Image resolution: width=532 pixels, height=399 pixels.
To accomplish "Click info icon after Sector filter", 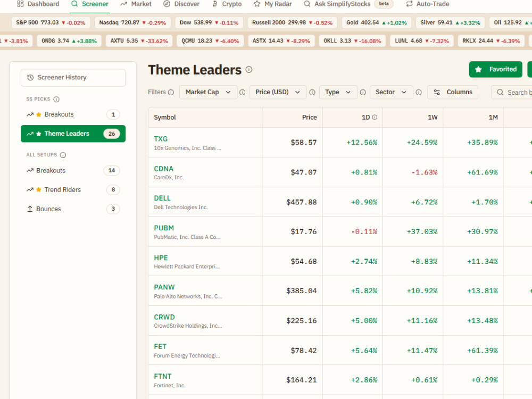I will [419, 92].
